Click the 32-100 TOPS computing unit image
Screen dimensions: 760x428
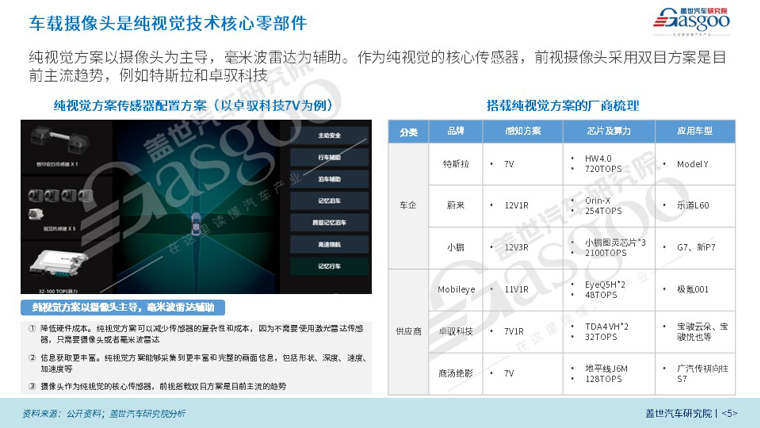[58, 266]
